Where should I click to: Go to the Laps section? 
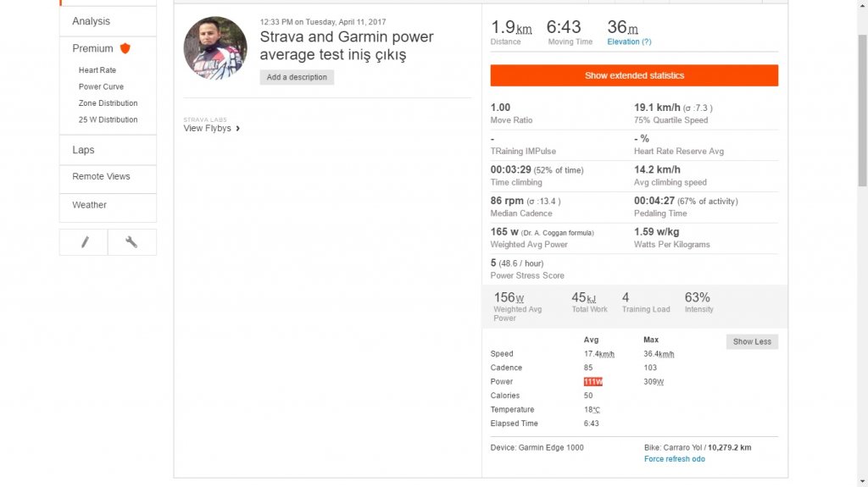(83, 150)
